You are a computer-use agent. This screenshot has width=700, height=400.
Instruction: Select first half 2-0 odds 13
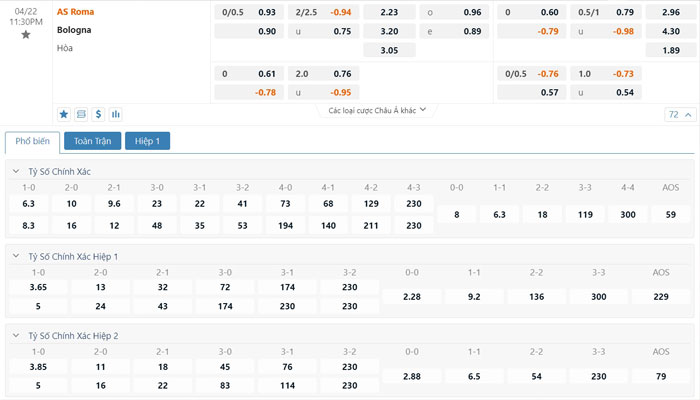pyautogui.click(x=100, y=287)
